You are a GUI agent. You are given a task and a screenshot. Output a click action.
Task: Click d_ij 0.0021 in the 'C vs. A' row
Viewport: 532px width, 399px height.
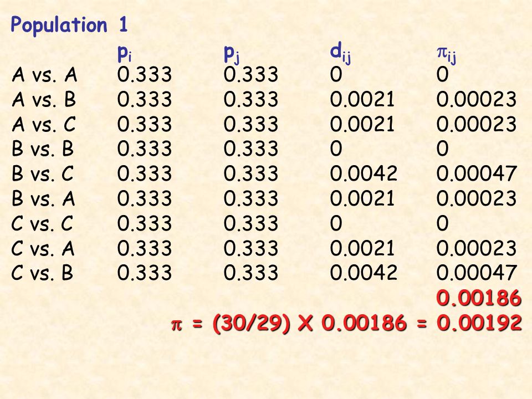point(362,248)
